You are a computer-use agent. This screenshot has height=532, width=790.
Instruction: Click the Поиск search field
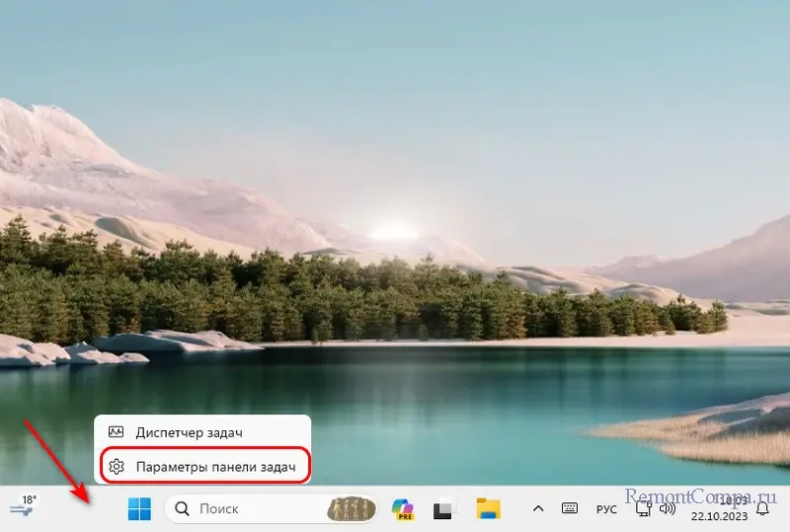point(247,509)
